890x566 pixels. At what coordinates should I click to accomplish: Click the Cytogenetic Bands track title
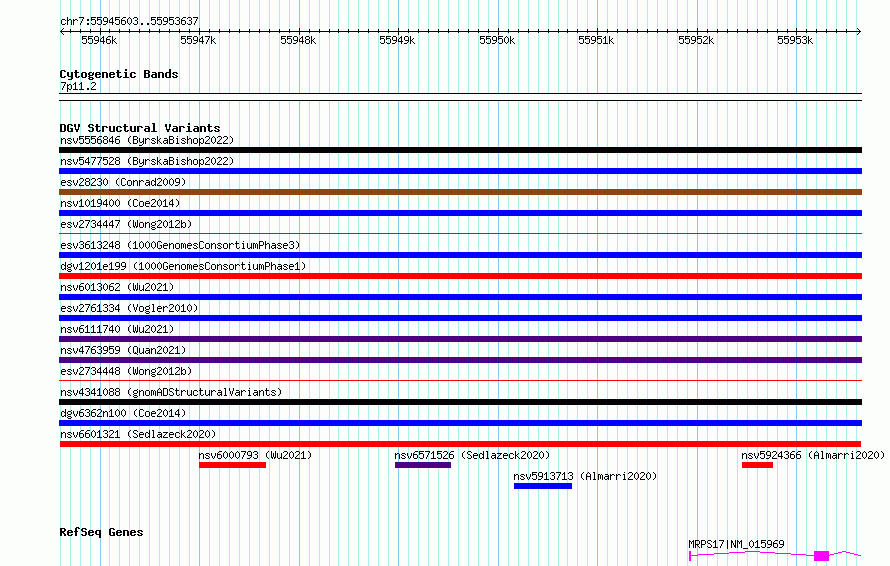tap(119, 74)
